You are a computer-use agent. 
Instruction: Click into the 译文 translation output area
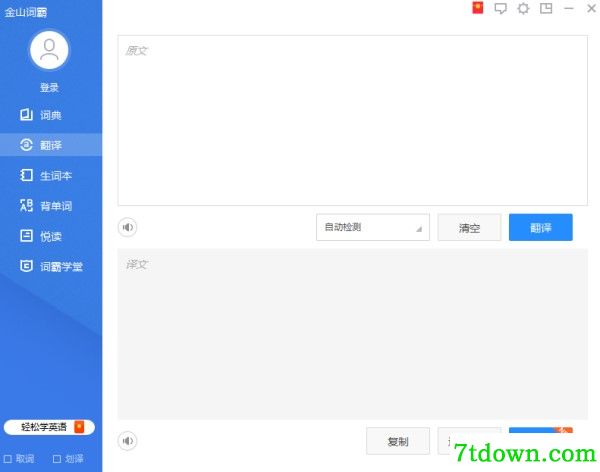[352, 334]
